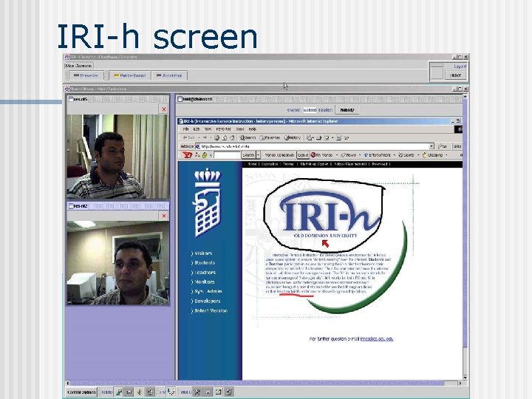Click the Favorites toolbar button in browser
Viewport: 532px width, 399px height.
(270, 137)
